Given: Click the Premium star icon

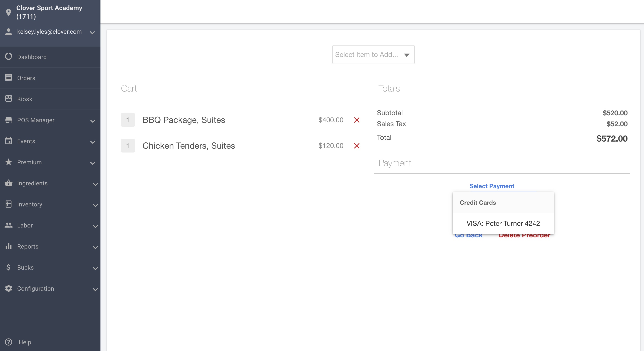Looking at the screenshot, I should (x=9, y=162).
